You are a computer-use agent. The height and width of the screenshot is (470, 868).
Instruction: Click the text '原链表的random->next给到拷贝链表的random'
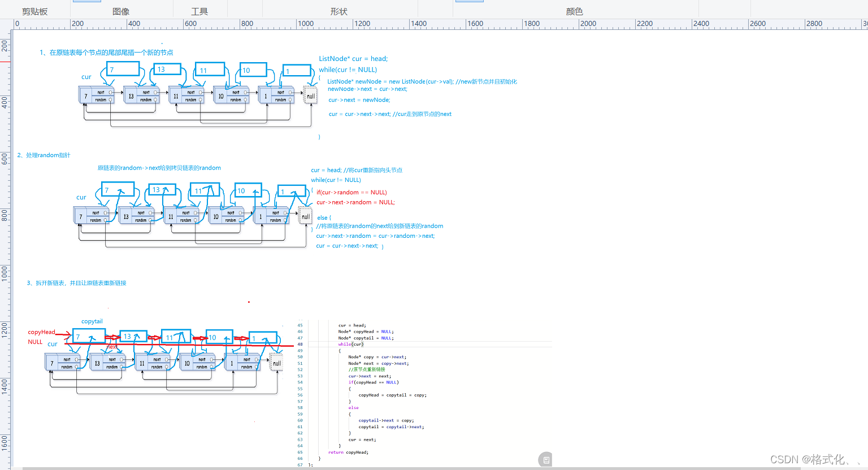[x=159, y=168]
